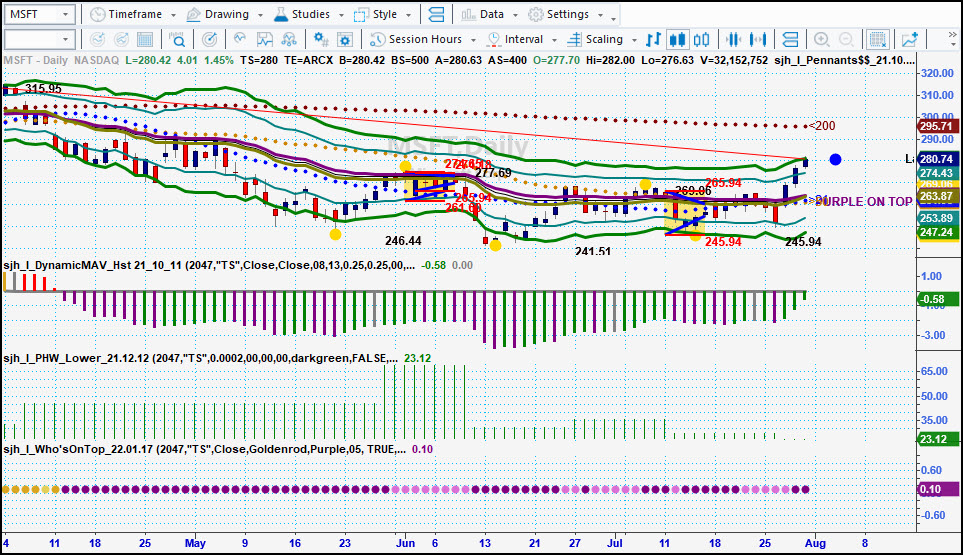963x555 pixels.
Task: Click the 23.12 green axis label
Action: (937, 439)
